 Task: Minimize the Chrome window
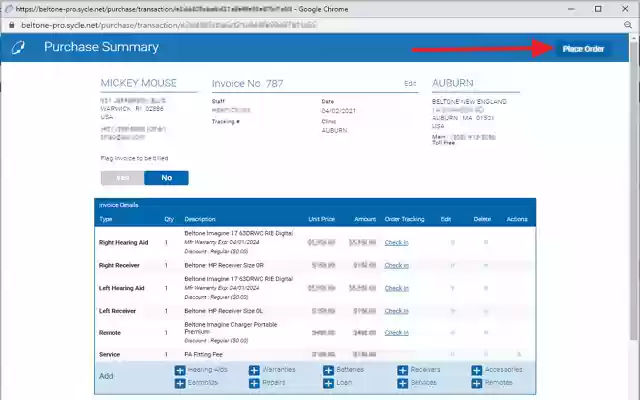click(x=571, y=9)
